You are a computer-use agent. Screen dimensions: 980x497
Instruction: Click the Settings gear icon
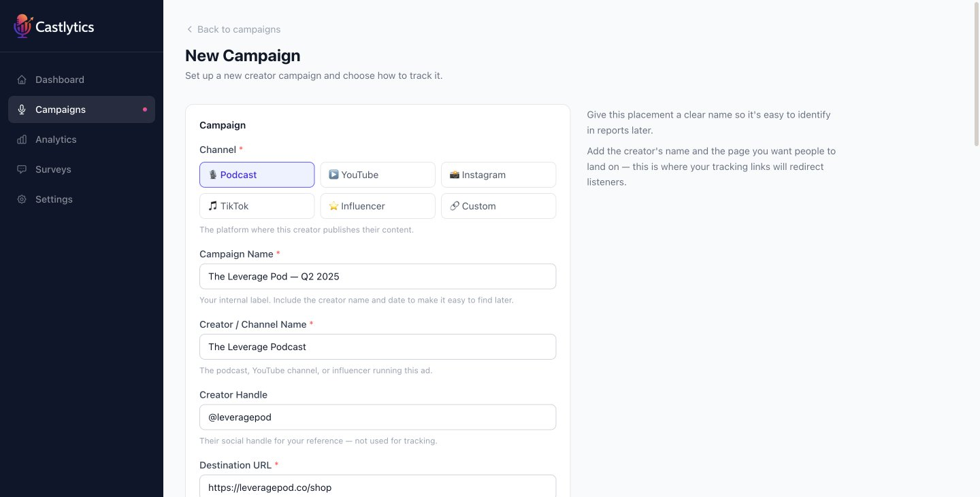pyautogui.click(x=22, y=199)
